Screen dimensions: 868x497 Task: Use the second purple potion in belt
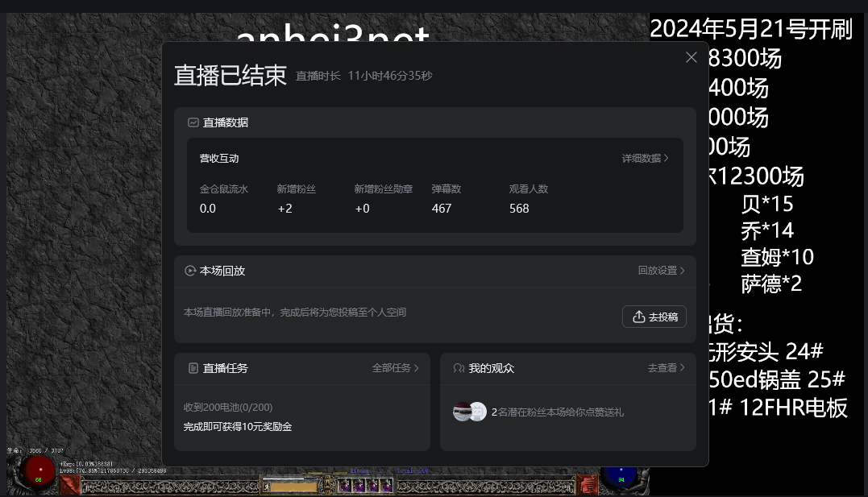point(359,486)
